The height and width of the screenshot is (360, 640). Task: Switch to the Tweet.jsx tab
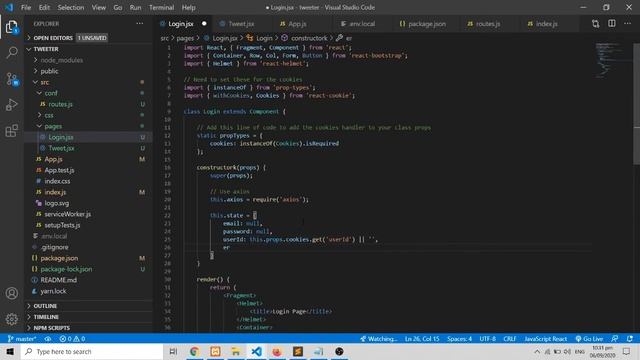(241, 24)
